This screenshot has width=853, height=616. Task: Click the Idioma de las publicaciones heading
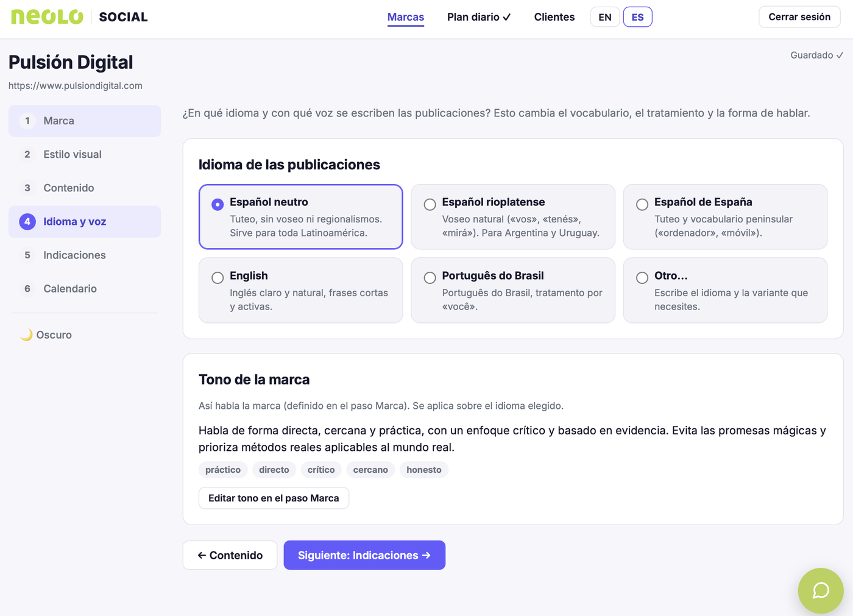pos(289,165)
